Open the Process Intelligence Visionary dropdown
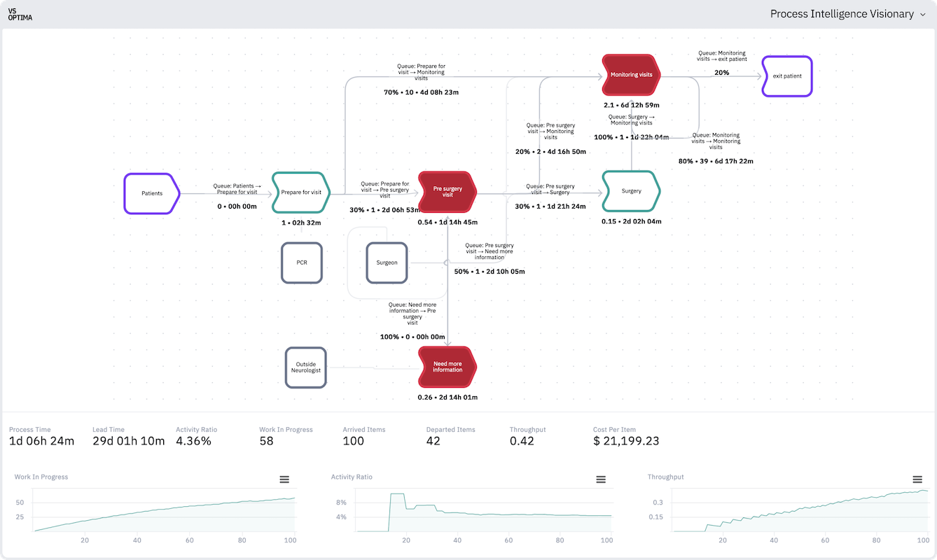This screenshot has width=937, height=560. click(849, 13)
